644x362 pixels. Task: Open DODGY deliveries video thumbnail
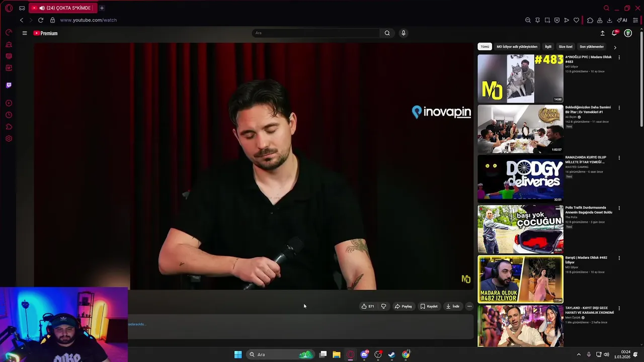(520, 178)
